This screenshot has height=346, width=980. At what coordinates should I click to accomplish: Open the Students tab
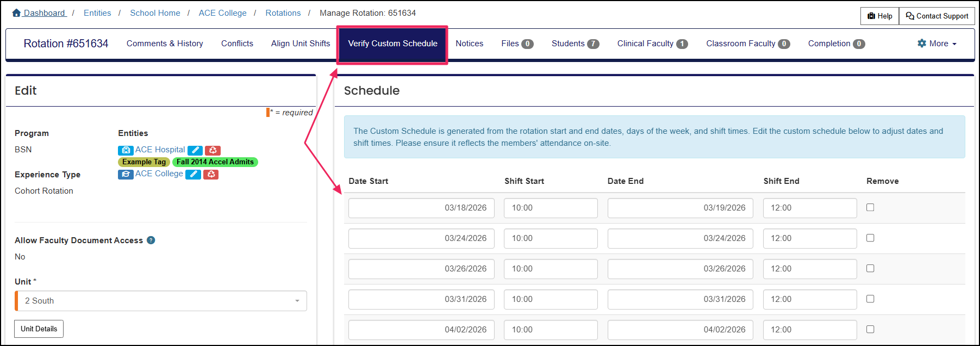(x=575, y=44)
